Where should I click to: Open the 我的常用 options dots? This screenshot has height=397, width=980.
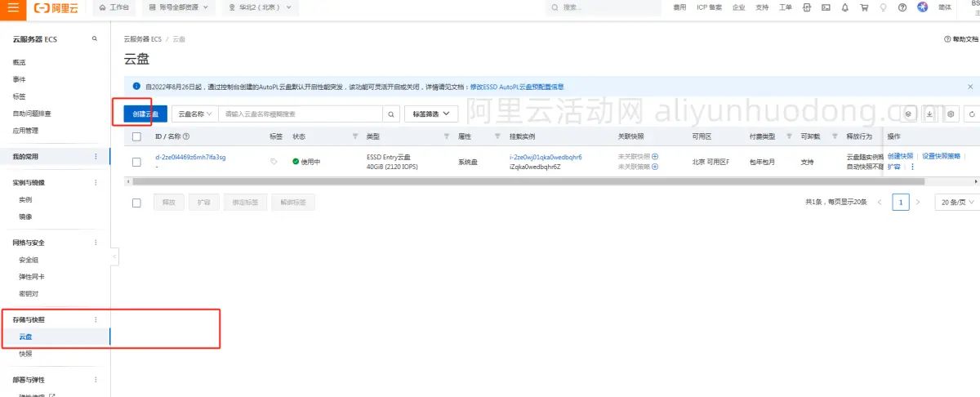[96, 156]
